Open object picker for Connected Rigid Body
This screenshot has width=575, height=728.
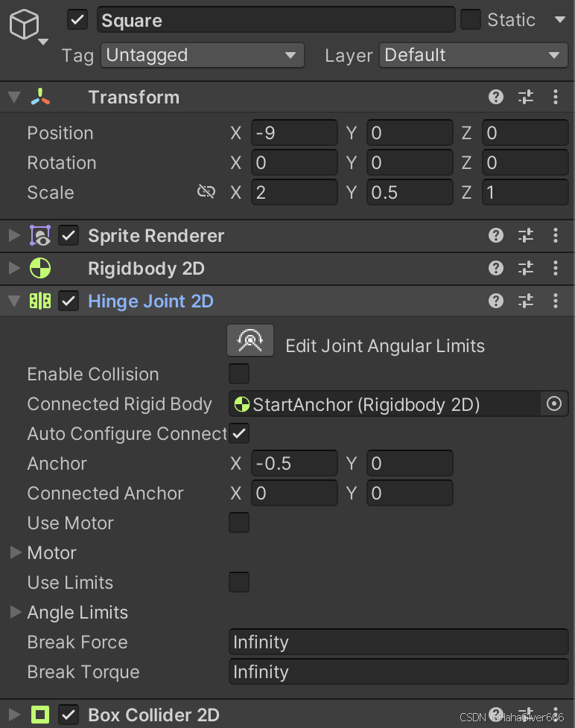[554, 403]
